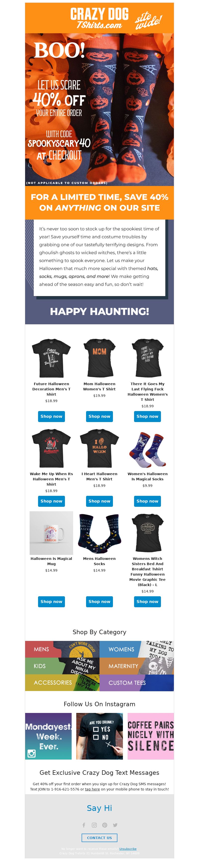The width and height of the screenshot is (199, 868).
Task: Click the Unsubscribe link
Action: pyautogui.click(x=128, y=849)
